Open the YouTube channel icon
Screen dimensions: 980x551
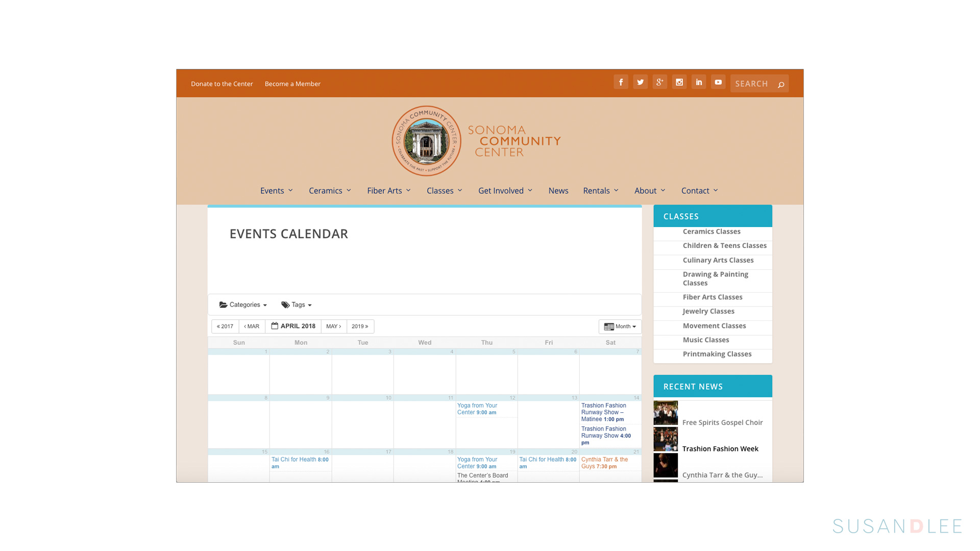coord(718,82)
